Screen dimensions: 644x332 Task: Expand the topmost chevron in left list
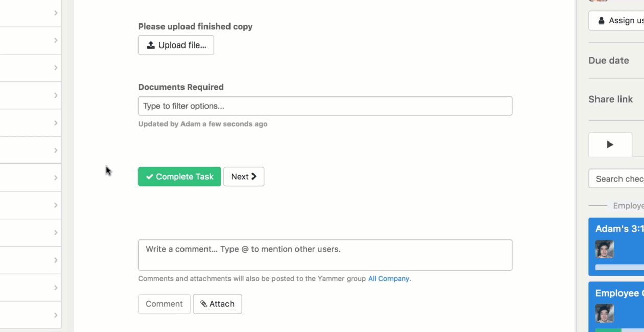pos(56,13)
